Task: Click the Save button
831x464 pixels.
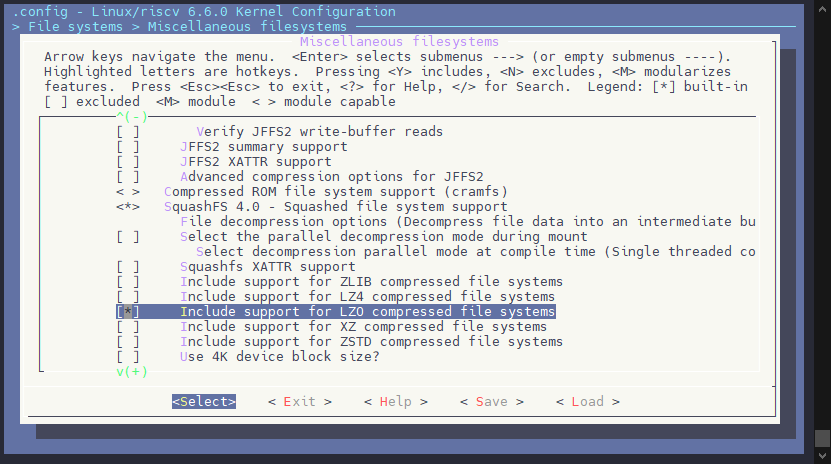Action: (x=492, y=401)
